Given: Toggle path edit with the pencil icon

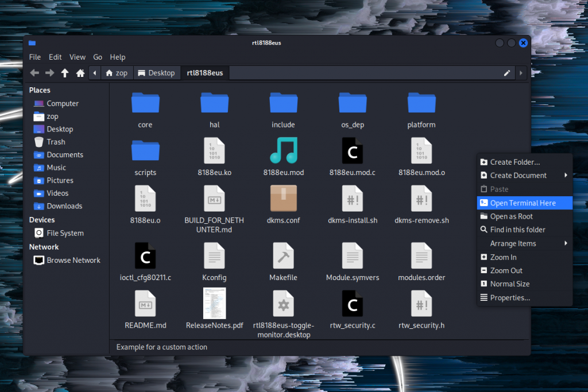Looking at the screenshot, I should [x=507, y=73].
